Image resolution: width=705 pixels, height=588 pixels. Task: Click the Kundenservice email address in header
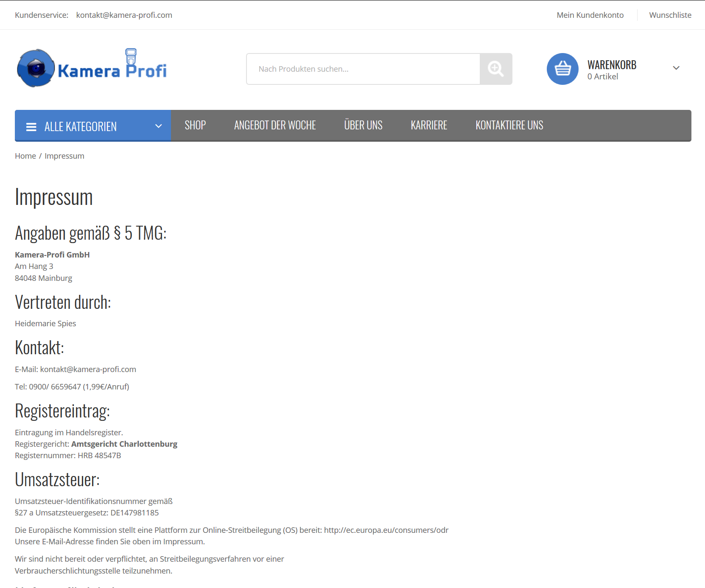click(124, 15)
